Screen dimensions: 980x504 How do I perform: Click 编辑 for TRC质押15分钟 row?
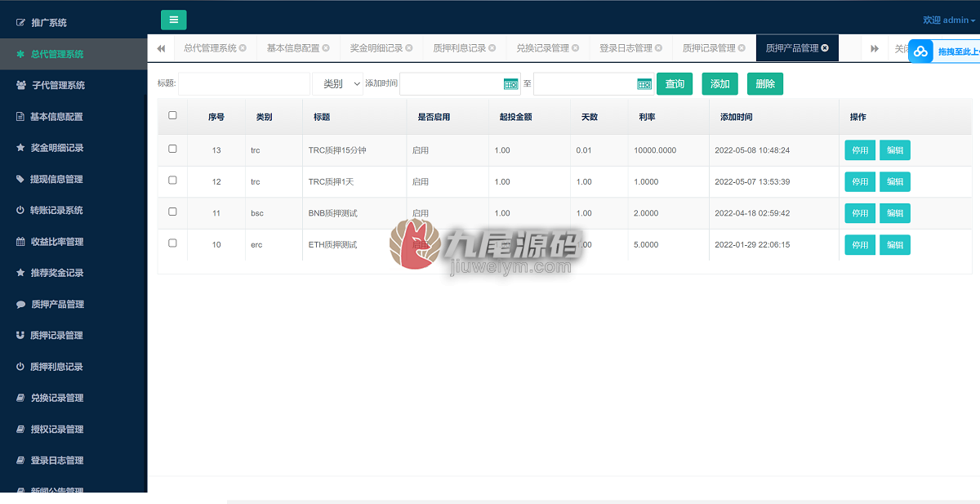[895, 150]
